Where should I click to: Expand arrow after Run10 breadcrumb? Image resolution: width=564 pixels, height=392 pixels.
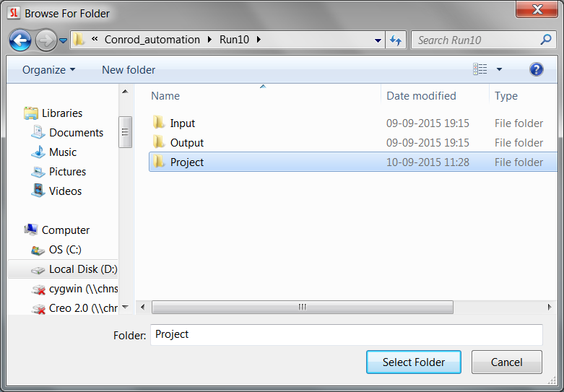[259, 40]
